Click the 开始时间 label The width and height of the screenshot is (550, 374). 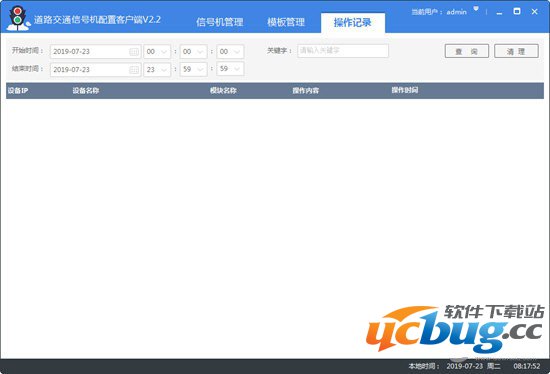(27, 51)
